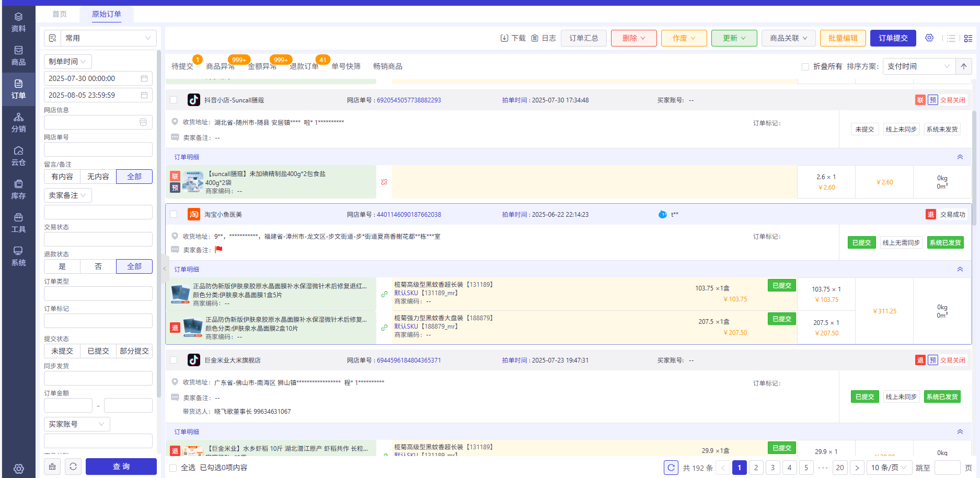Check the 全选 checkbox
Image resolution: width=980 pixels, height=478 pixels.
(173, 468)
